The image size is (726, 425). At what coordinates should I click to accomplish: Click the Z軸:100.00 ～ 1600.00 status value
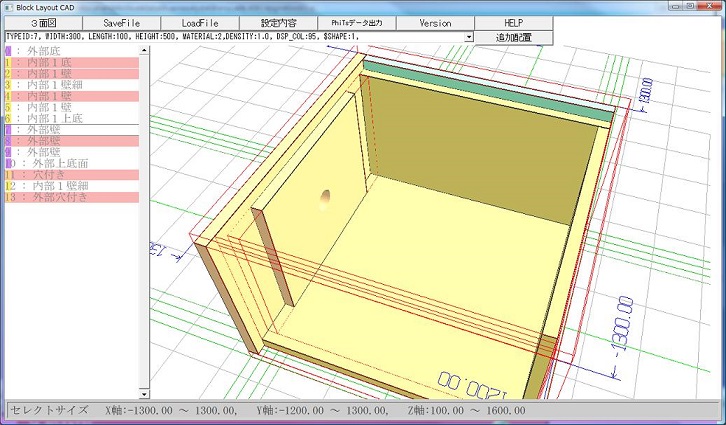pos(467,410)
